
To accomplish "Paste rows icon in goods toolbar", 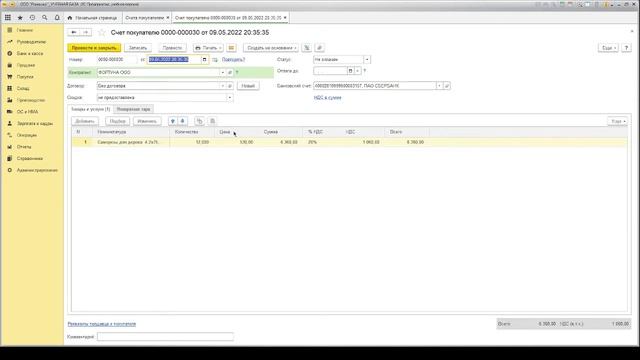I will [212, 121].
